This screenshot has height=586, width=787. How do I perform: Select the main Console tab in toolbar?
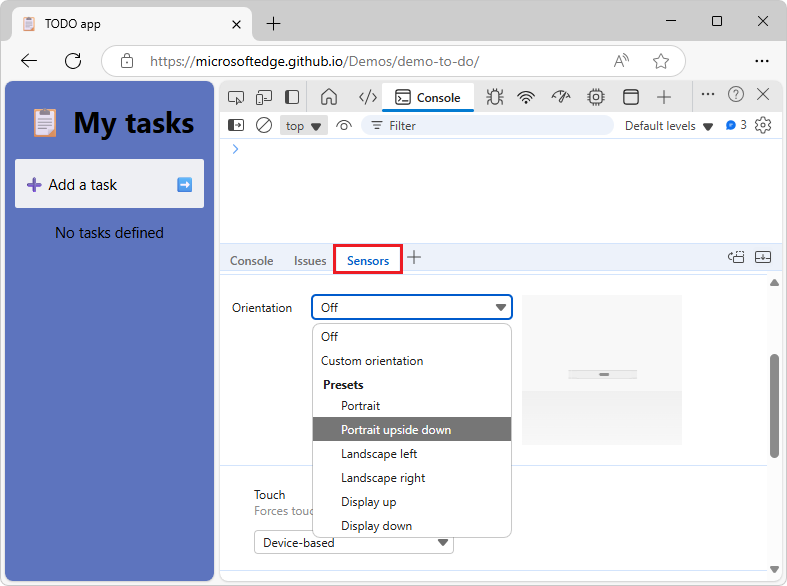coord(428,97)
